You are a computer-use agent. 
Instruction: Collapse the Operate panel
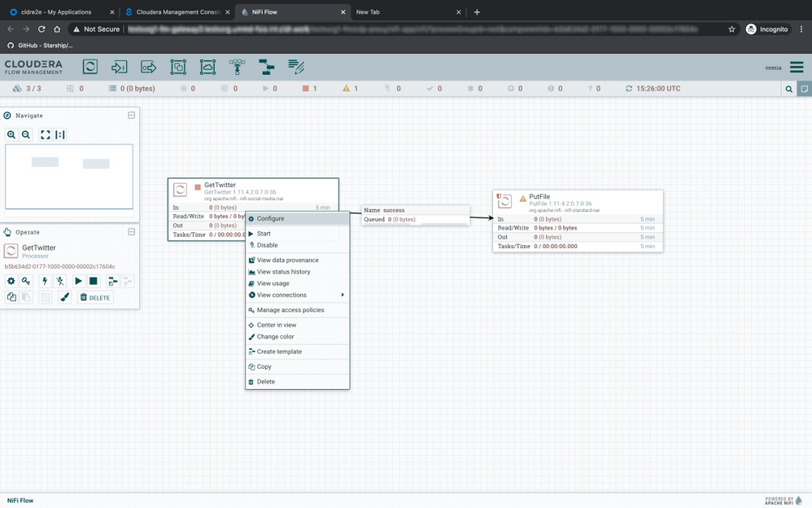coord(132,232)
